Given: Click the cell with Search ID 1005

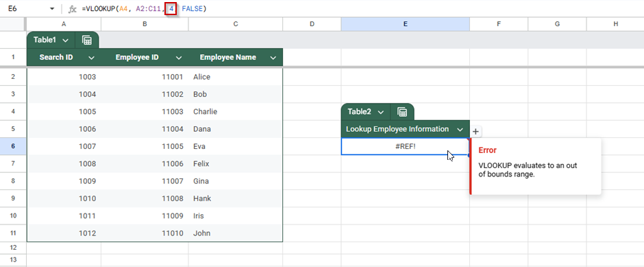Looking at the screenshot, I should (64, 111).
